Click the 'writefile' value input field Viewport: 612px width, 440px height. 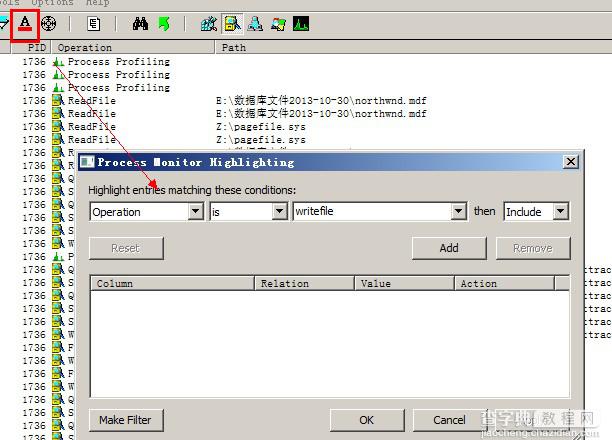372,212
